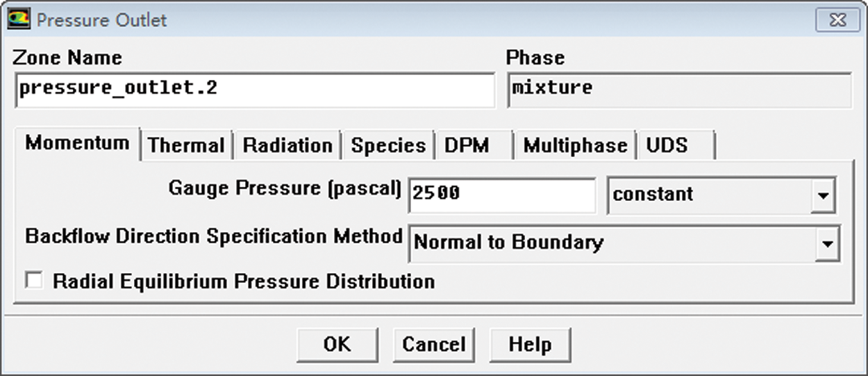Click the Phase field showing mixture
The image size is (868, 376).
point(679,90)
